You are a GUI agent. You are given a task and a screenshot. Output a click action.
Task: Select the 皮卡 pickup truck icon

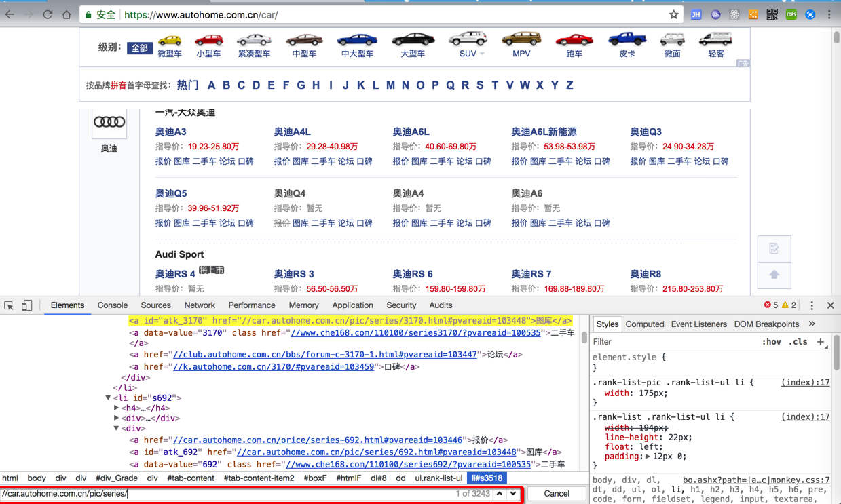coord(627,39)
